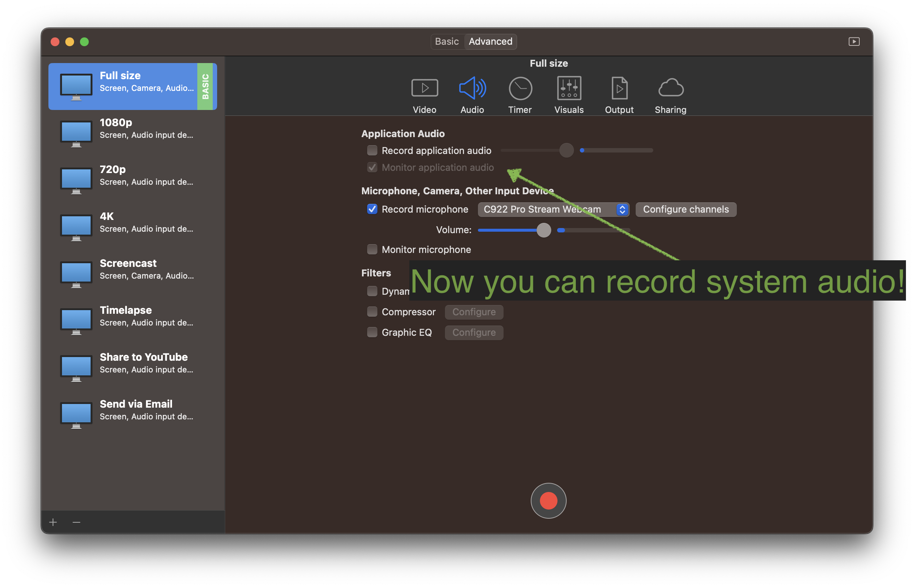
Task: Select the Timer clock icon
Action: pos(520,88)
